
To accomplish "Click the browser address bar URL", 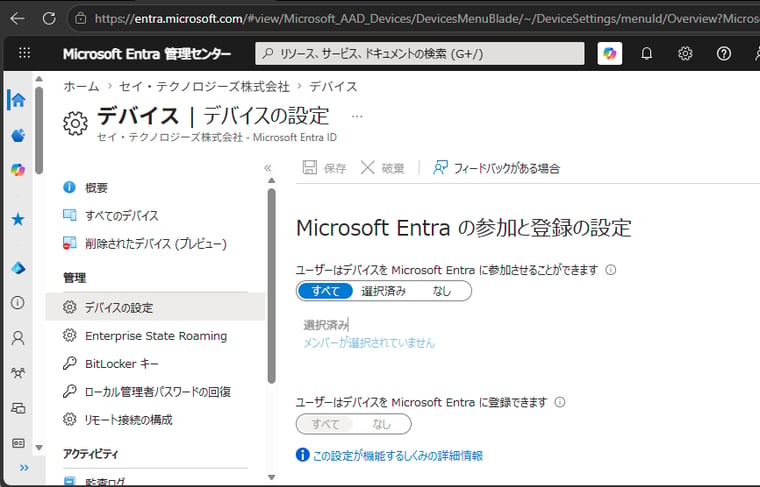I will pyautogui.click(x=427, y=18).
